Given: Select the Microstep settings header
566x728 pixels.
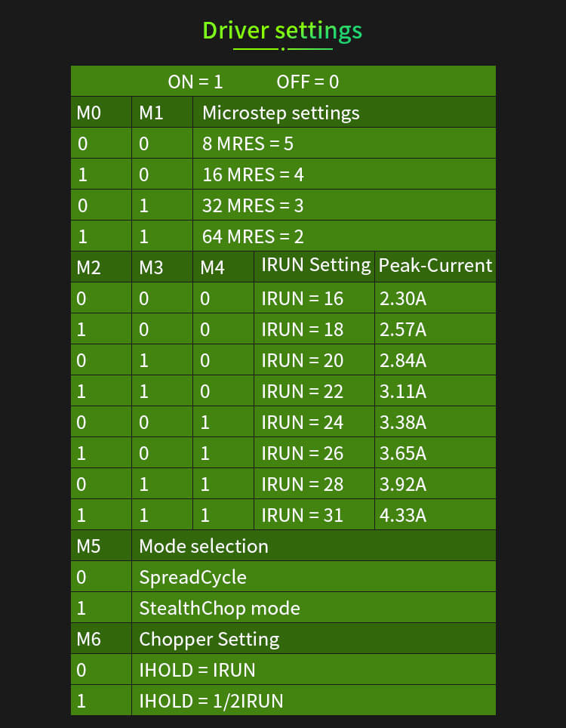Looking at the screenshot, I should tap(281, 113).
